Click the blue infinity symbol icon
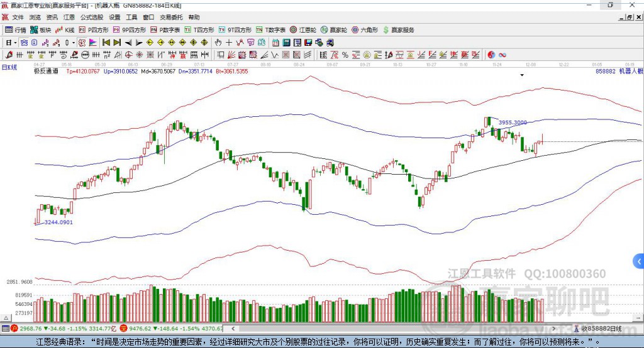644x348 pixels. coord(502,55)
